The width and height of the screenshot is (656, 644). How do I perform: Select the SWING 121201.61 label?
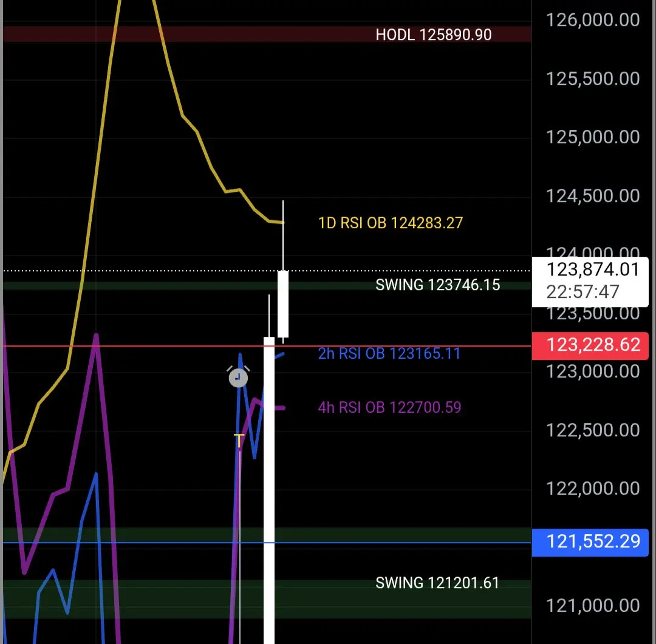pos(437,583)
